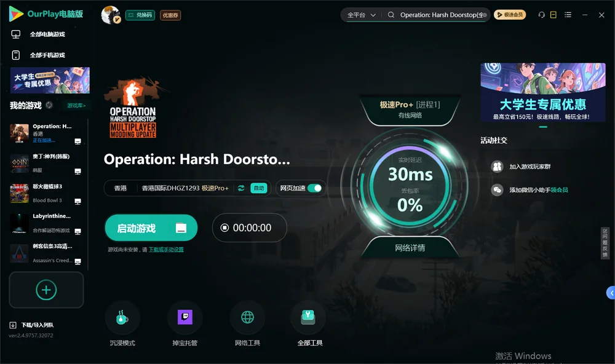Click the 下载/导入列队 download icon
This screenshot has height=364, width=615.
(x=13, y=325)
